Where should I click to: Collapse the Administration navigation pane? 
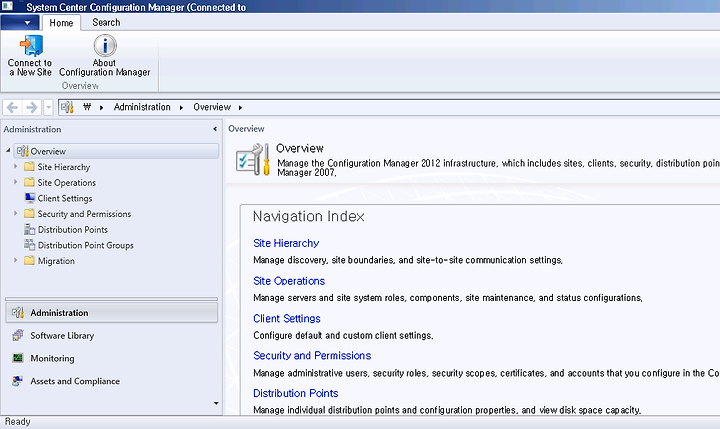215,129
